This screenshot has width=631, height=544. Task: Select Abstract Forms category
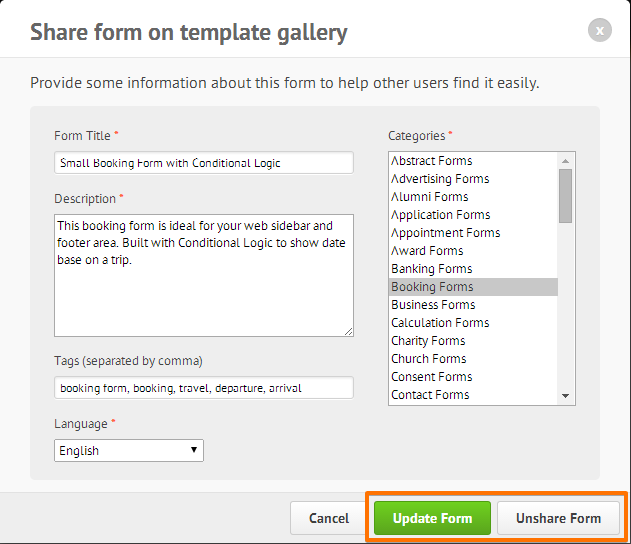tap(432, 161)
